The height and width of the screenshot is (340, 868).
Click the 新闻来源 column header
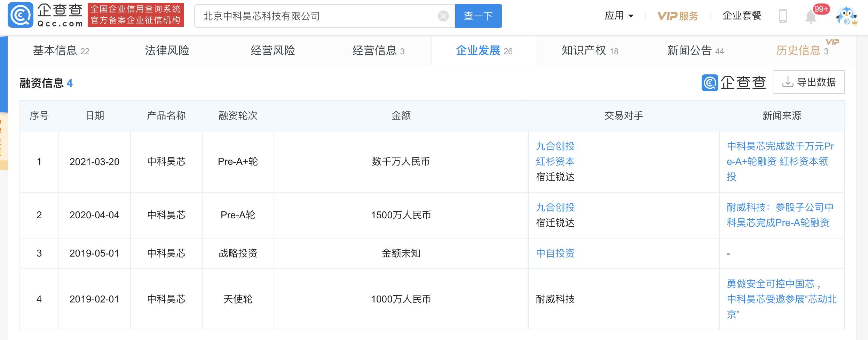[782, 116]
